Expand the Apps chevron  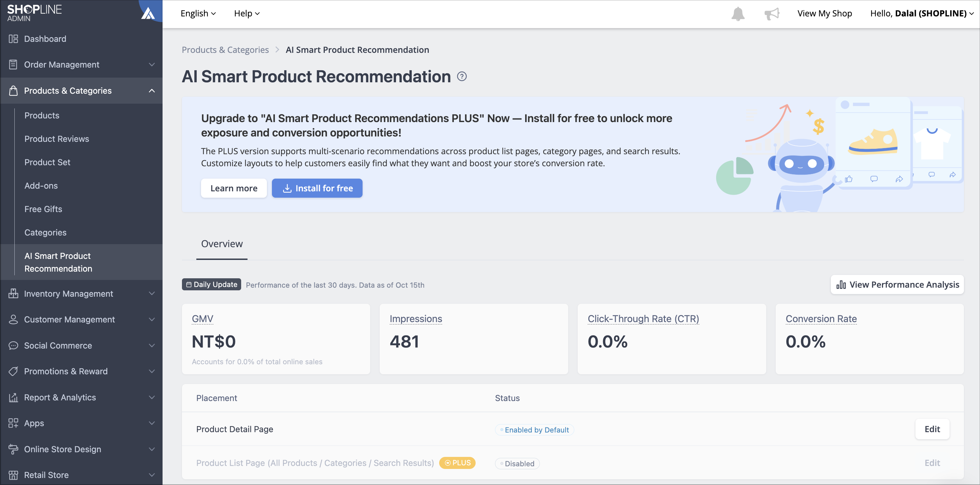click(152, 423)
